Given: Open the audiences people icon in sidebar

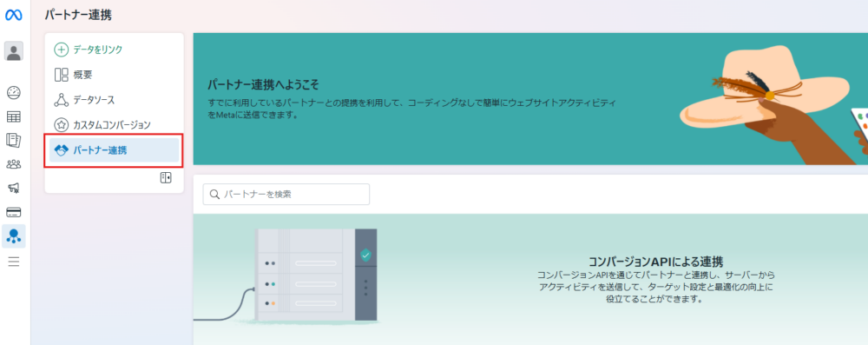Looking at the screenshot, I should [x=14, y=164].
